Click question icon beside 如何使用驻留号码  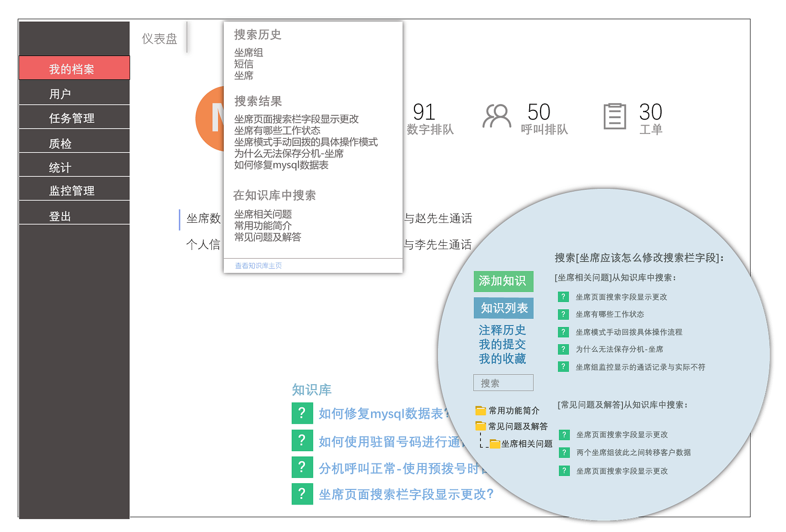pyautogui.click(x=302, y=440)
